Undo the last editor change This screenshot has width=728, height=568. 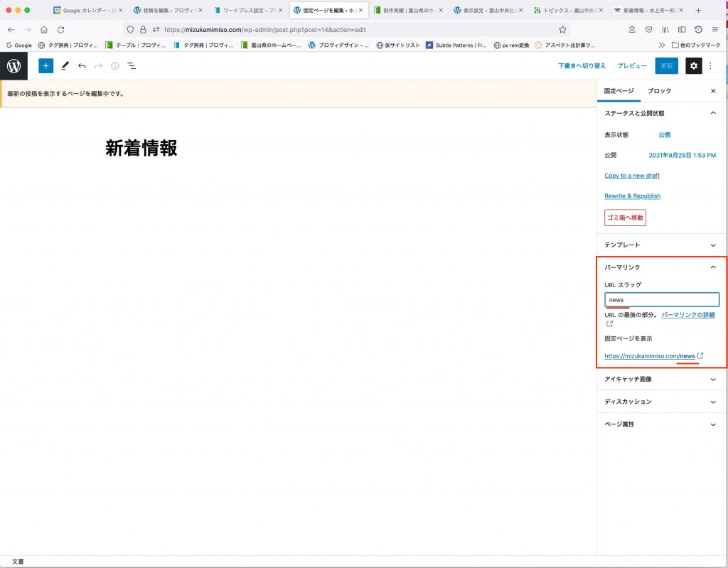pyautogui.click(x=82, y=65)
